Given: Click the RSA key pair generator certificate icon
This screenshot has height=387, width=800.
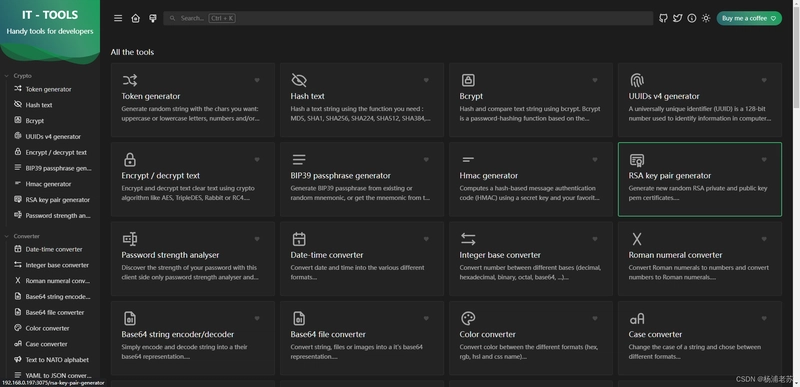Looking at the screenshot, I should 637,160.
